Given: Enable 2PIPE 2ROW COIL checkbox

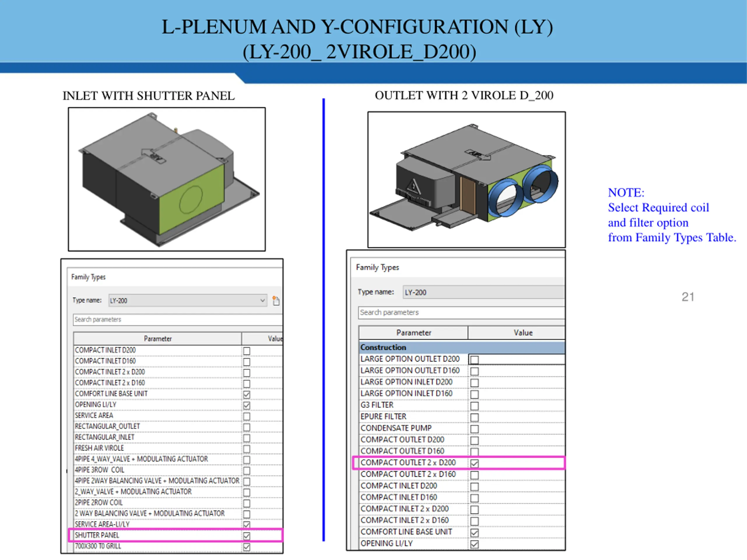Looking at the screenshot, I should point(247,503).
